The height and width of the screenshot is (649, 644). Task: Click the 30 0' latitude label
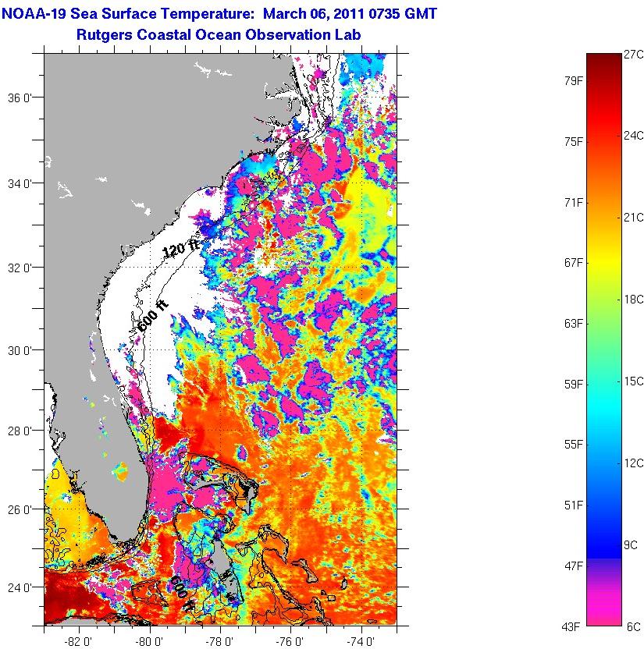tap(20, 350)
